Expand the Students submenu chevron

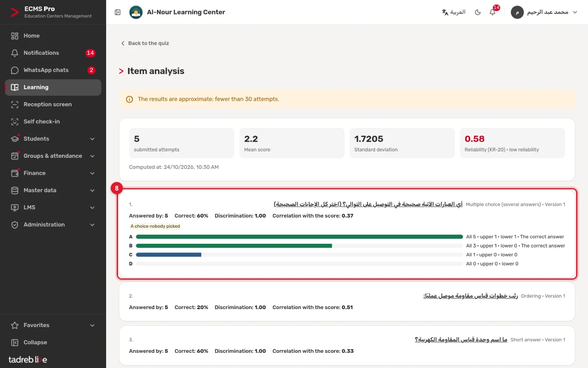pyautogui.click(x=92, y=139)
